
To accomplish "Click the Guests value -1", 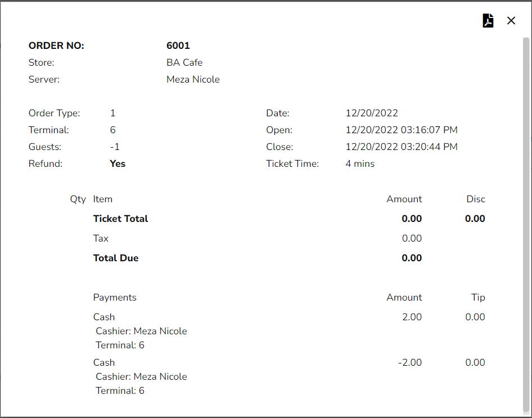I will point(115,147).
